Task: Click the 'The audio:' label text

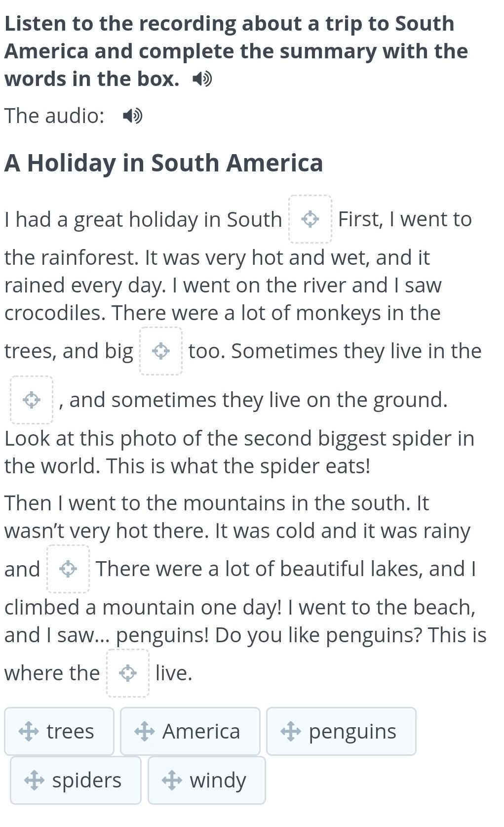Action: pyautogui.click(x=54, y=116)
